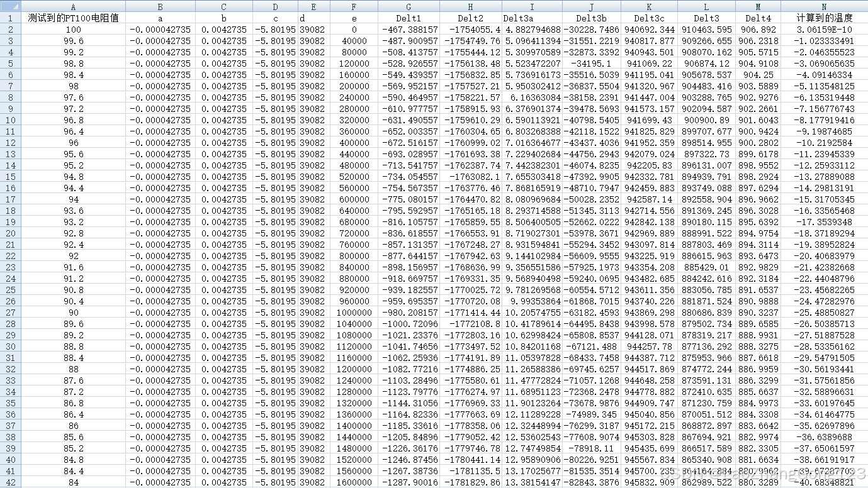The height and width of the screenshot is (488, 868).
Task: Select row 42 via its row number
Action: 11,482
